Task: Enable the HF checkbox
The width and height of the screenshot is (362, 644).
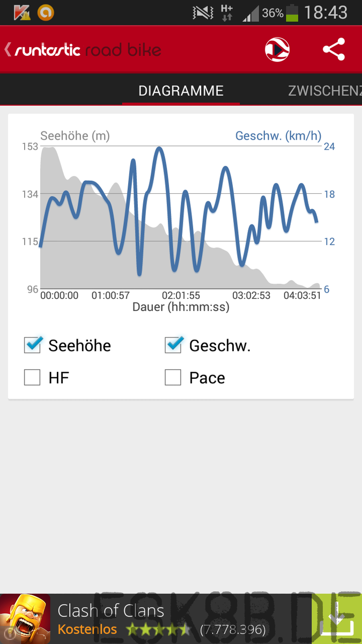Action: tap(33, 378)
